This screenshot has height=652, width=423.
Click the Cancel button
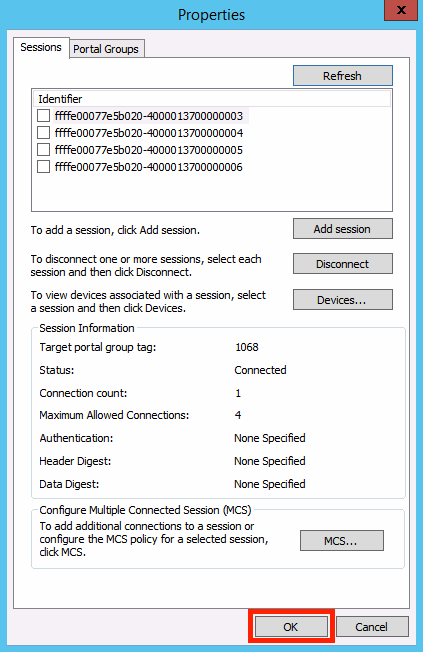pos(372,627)
